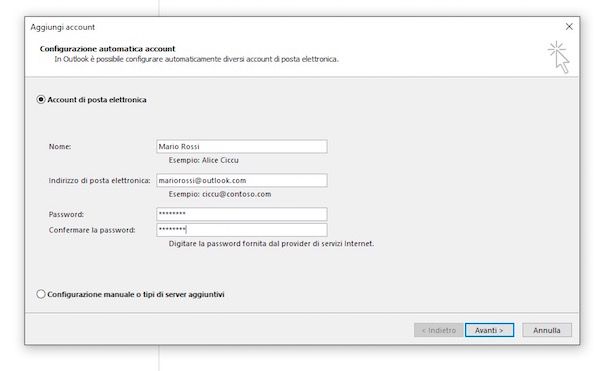The height and width of the screenshot is (371, 610).
Task: Select Account di posta elettronica radio button
Action: pyautogui.click(x=41, y=100)
